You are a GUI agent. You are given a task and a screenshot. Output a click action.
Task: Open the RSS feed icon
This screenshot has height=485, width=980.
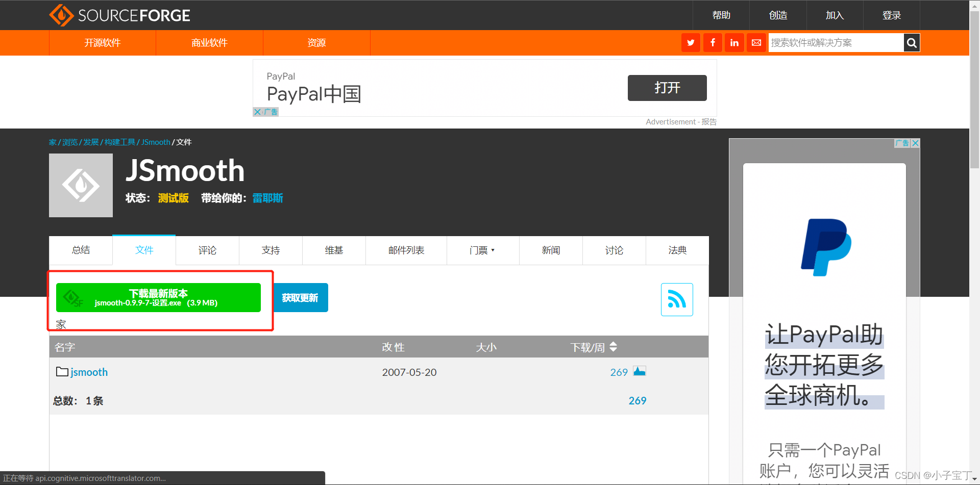[677, 300]
